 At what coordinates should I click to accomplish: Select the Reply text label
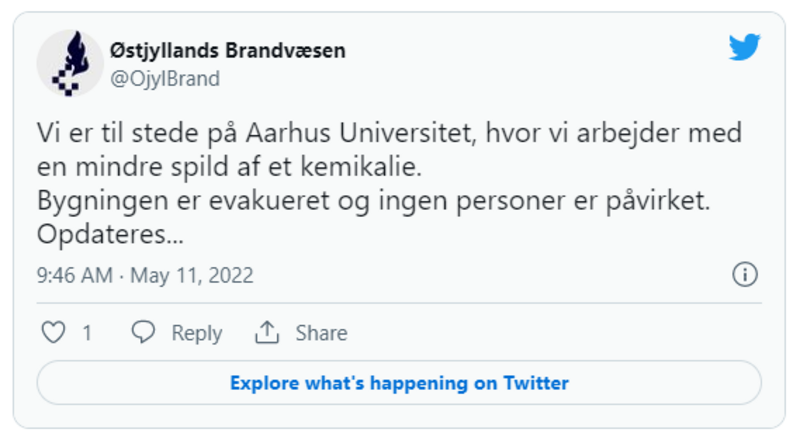[197, 333]
